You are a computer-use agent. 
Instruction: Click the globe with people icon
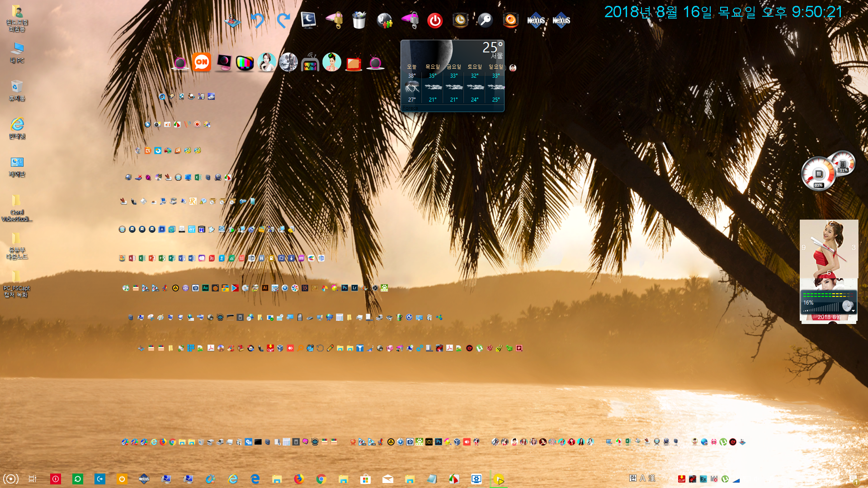[x=384, y=20]
